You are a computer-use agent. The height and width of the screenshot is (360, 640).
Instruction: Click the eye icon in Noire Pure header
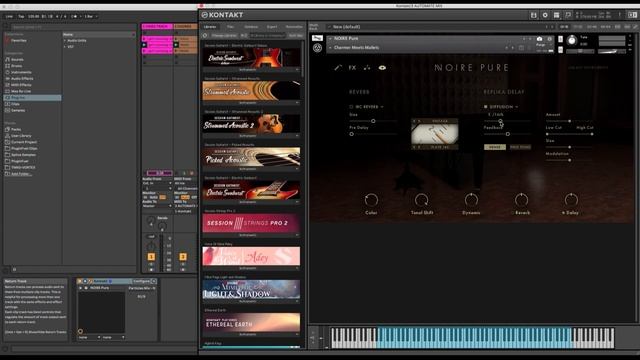tap(382, 68)
